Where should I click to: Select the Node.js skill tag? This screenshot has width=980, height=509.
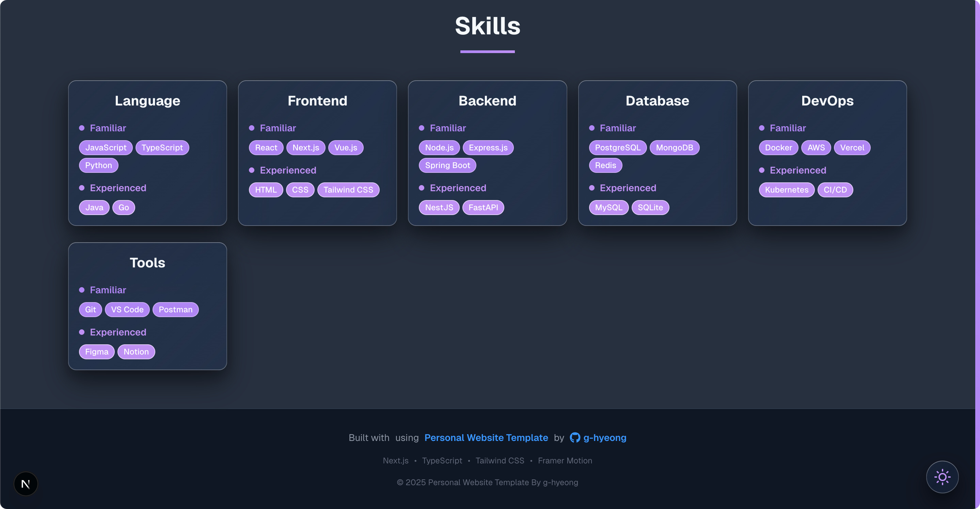(439, 147)
